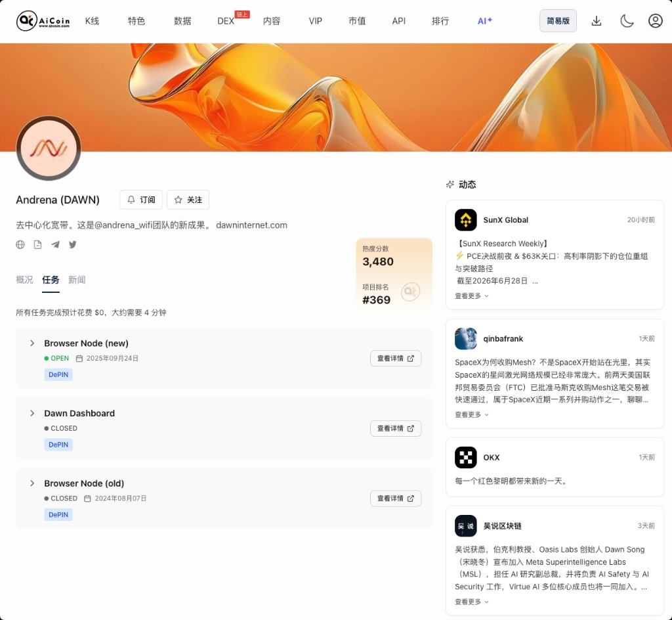Click the dawninternet.com text in description
672x620 pixels.
click(x=251, y=225)
